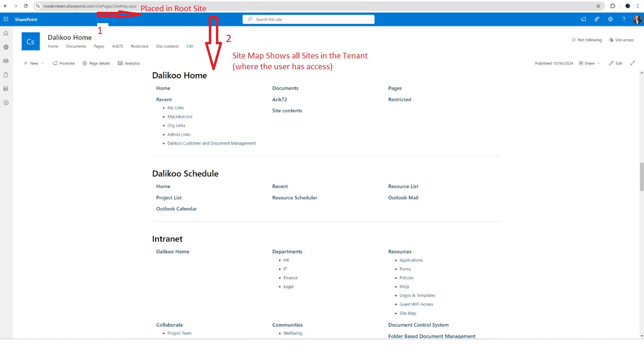Screen dimensions: 644x362
Task: Select Restricted in the site navigation
Action: pyautogui.click(x=140, y=46)
